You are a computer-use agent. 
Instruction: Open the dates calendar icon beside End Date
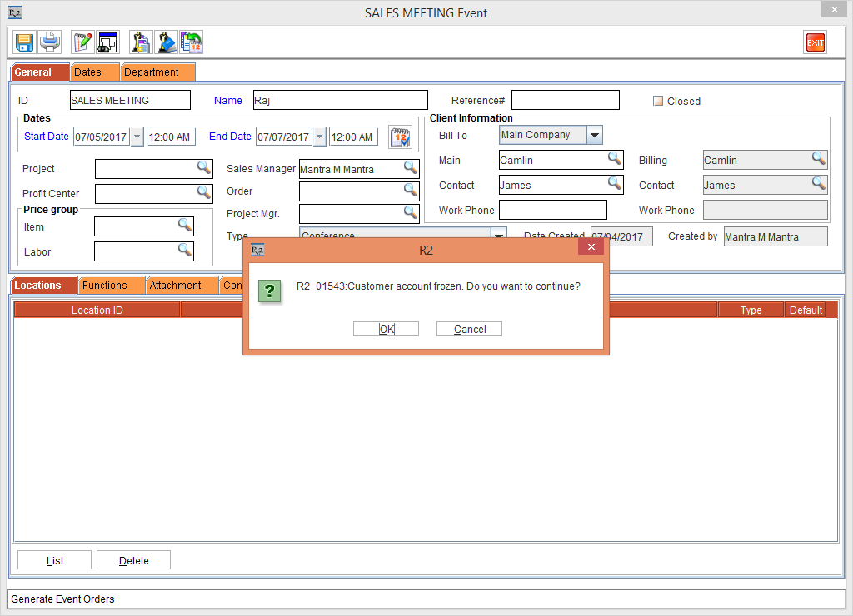coord(401,137)
